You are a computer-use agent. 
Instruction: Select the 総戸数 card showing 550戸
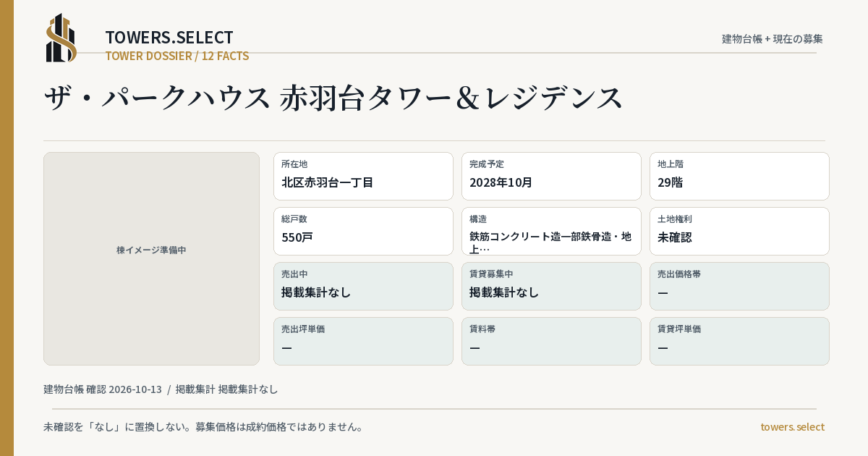tap(363, 231)
